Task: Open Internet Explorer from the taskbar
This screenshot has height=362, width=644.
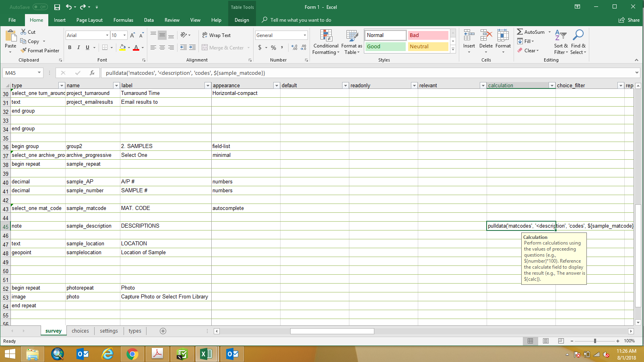Action: 107,354
